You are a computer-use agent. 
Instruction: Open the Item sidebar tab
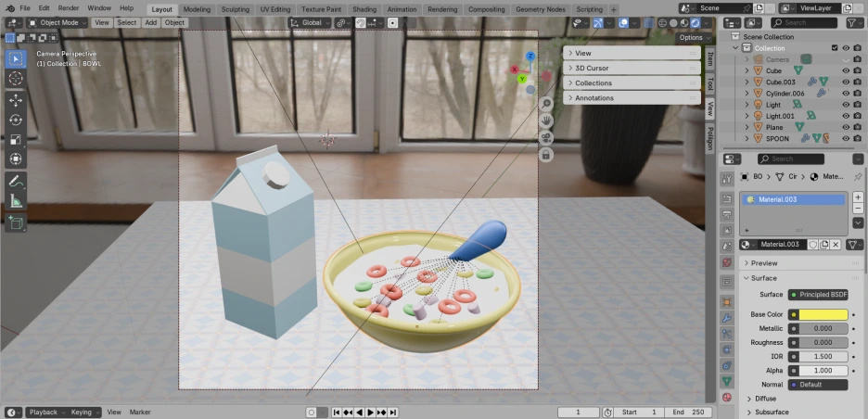point(710,58)
